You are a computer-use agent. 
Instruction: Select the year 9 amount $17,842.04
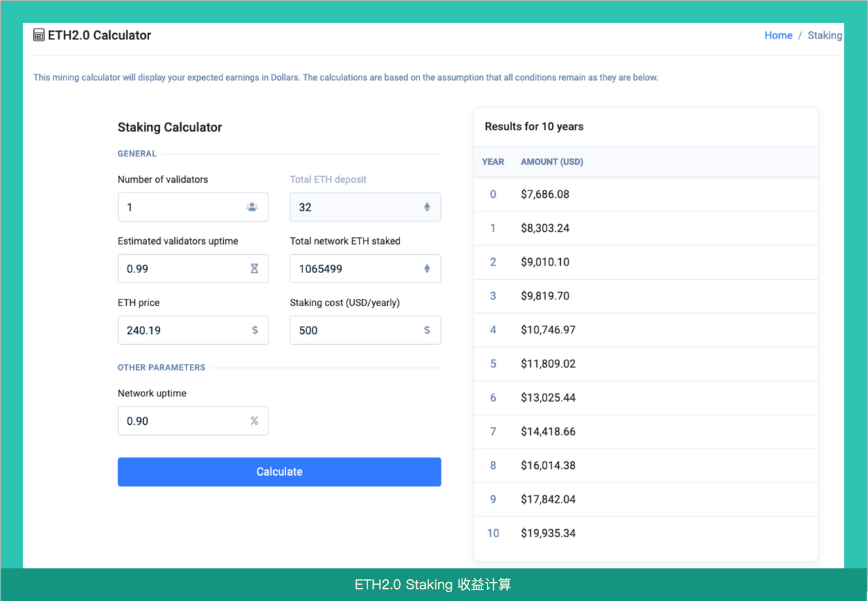549,499
